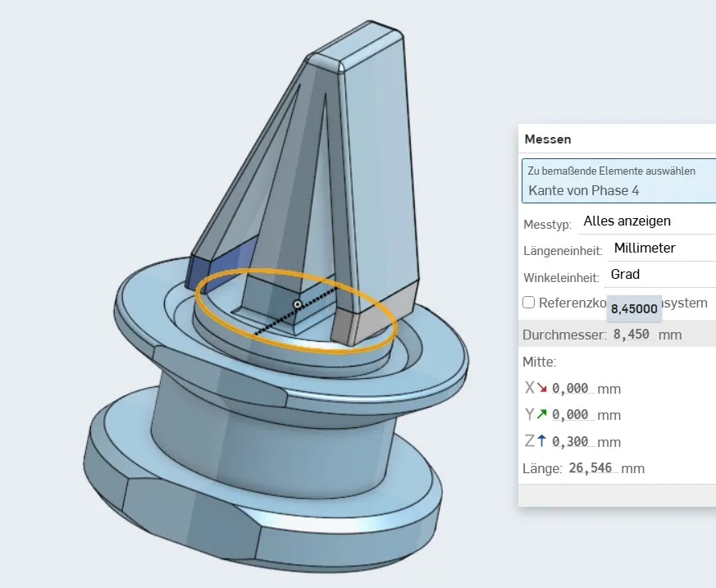Open the Messtyp dropdown showing Alles anzeigen

click(x=646, y=221)
